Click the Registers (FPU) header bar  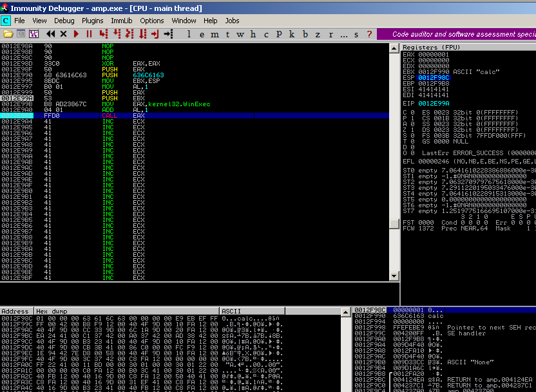point(468,47)
